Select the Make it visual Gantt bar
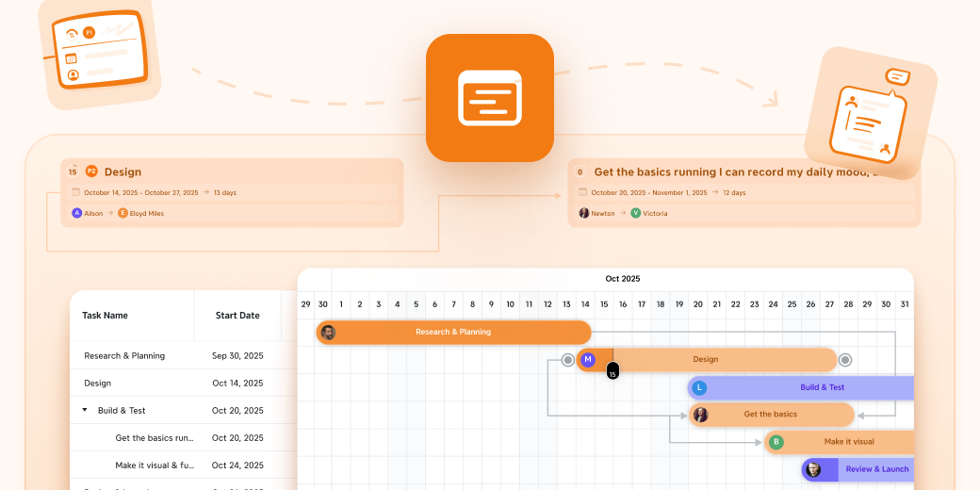980x490 pixels. 839,442
